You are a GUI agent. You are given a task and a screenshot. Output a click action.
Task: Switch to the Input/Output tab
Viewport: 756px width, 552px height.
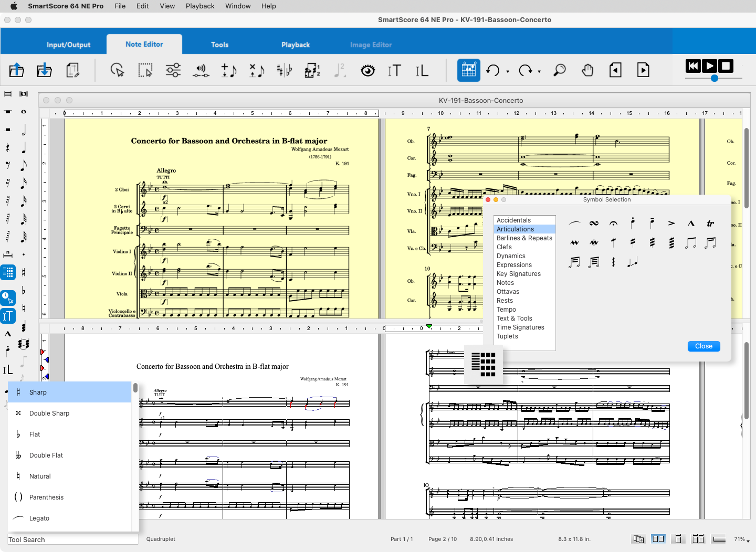pyautogui.click(x=68, y=45)
